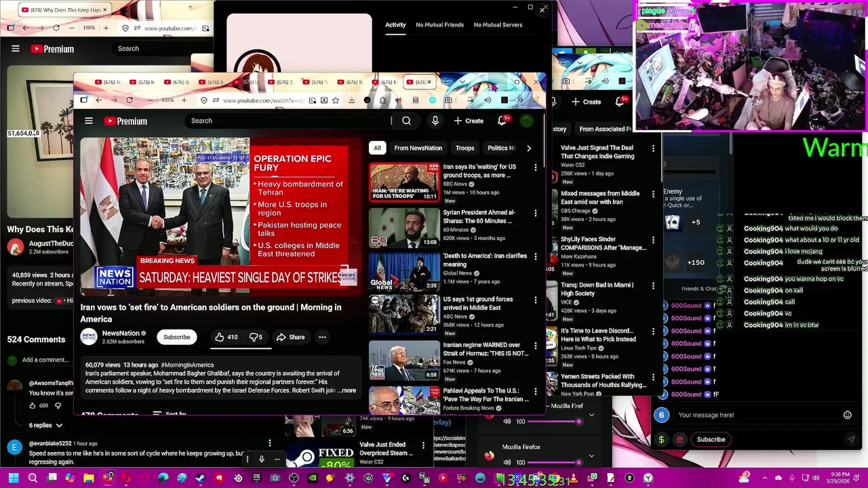Select 'From NewsNation' filter chip
The image size is (868, 488).
[418, 148]
